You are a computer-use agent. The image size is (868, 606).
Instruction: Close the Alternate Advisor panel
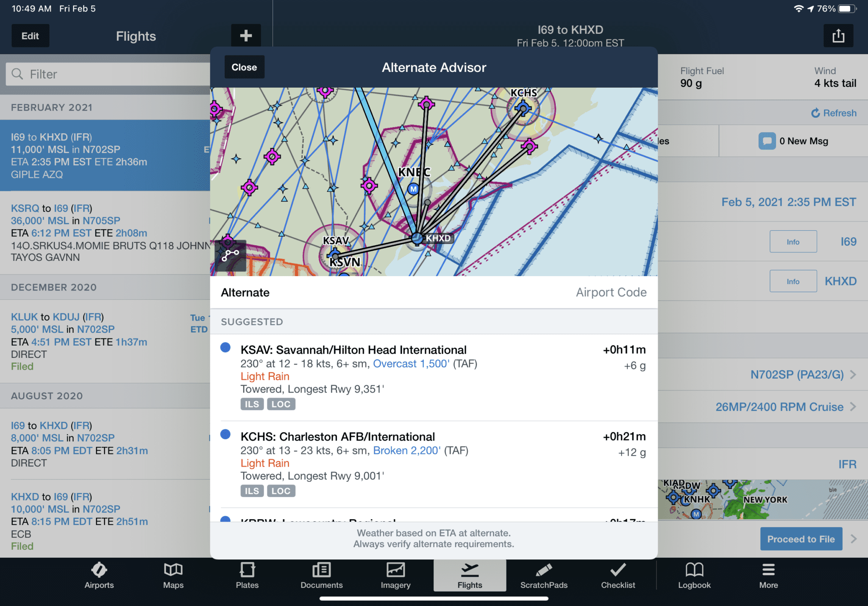[x=243, y=67]
